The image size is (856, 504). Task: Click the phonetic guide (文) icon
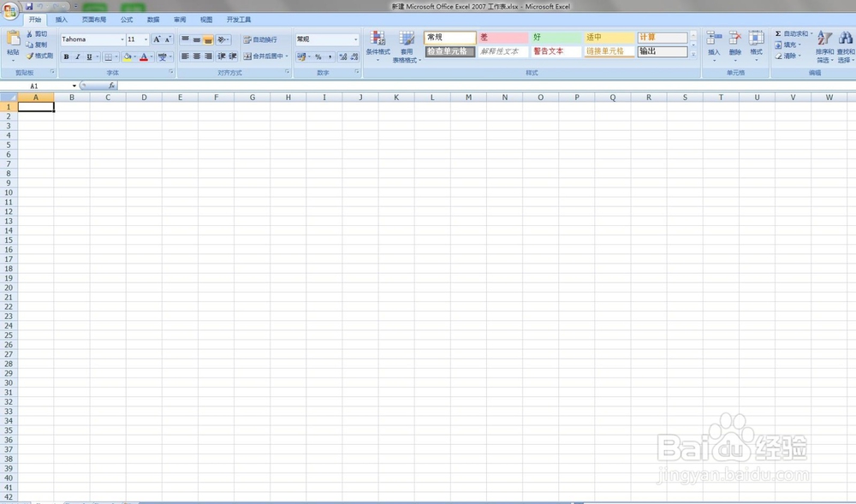(x=162, y=56)
